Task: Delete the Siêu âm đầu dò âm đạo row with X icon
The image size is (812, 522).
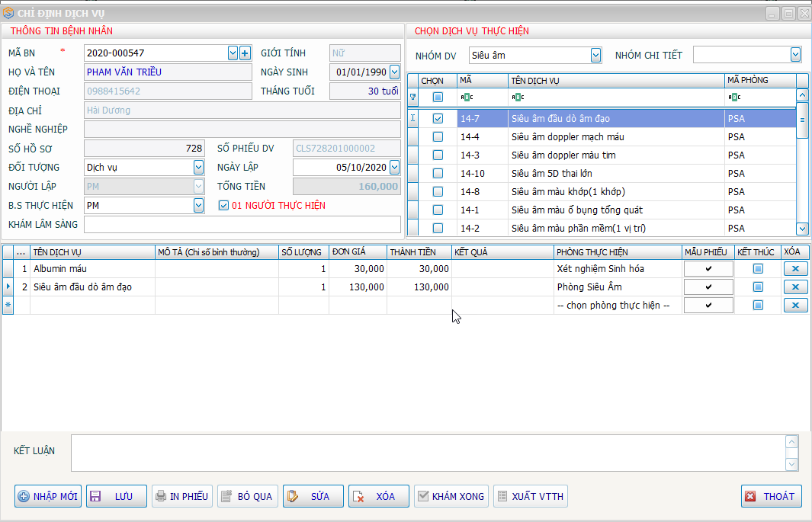Action: [x=795, y=287]
